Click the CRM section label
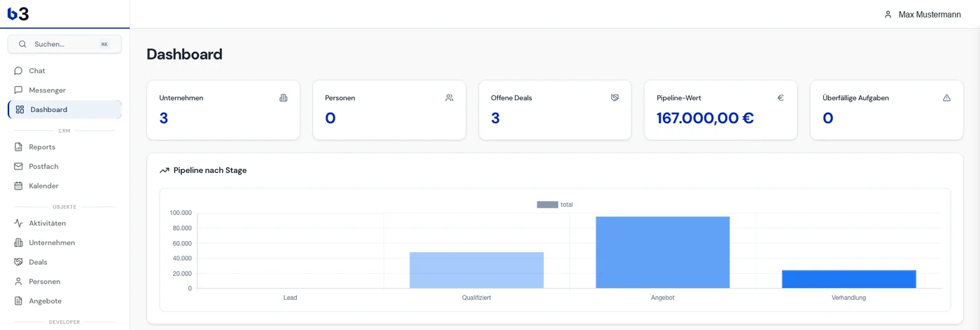Viewport: 980px width, 330px height. [x=64, y=131]
